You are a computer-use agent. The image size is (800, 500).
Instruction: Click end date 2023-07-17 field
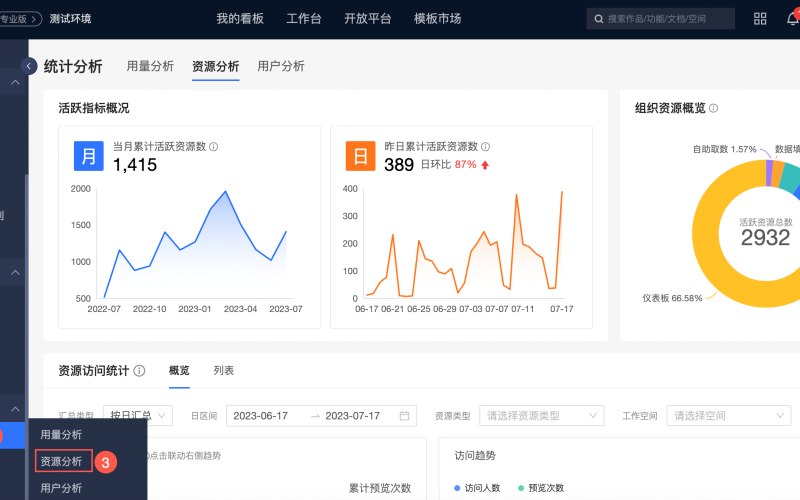[x=353, y=416]
